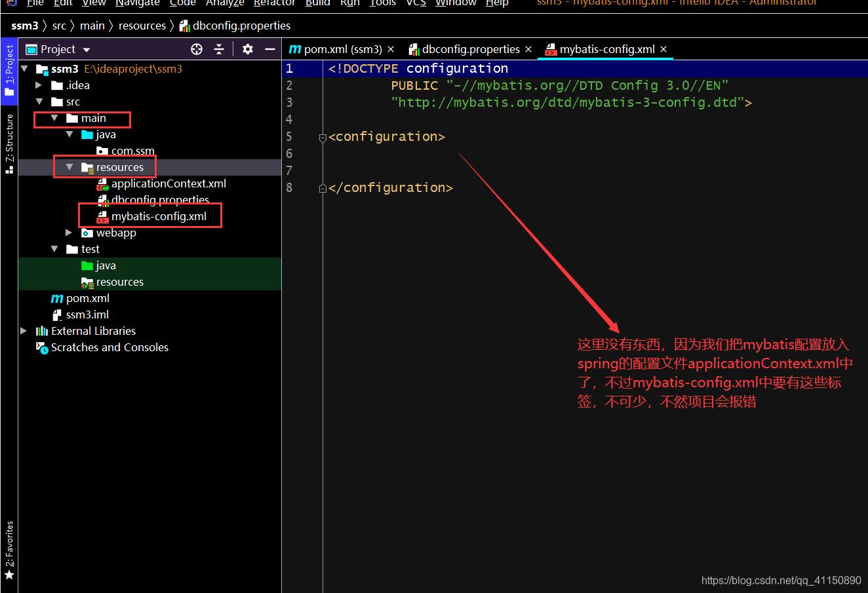The width and height of the screenshot is (868, 593).
Task: Click 'resources' in the breadcrumb path
Action: point(142,26)
